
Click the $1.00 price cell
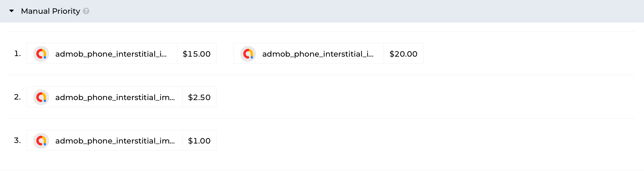[x=199, y=141]
